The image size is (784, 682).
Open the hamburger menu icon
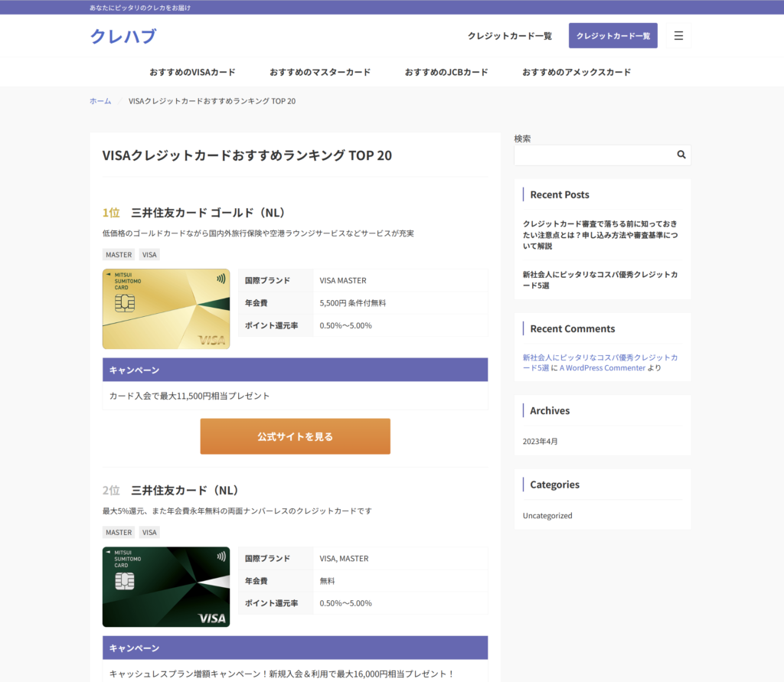point(678,35)
